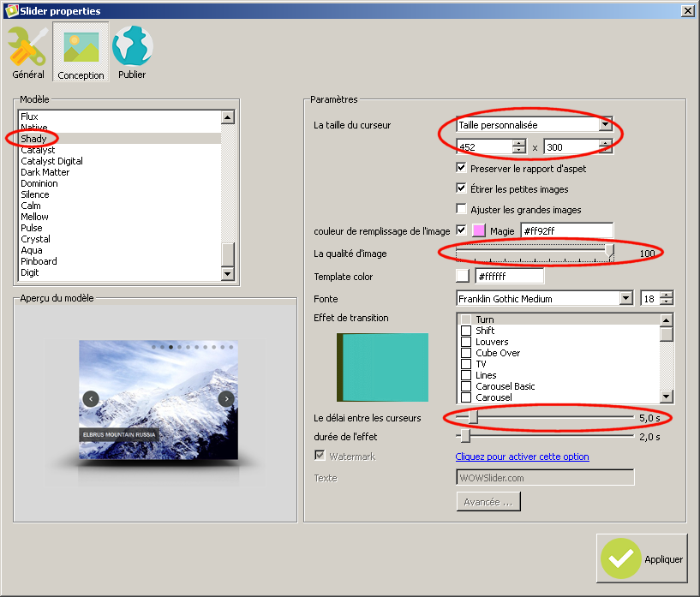
Task: Click the slide delay slider handle
Action: 473,417
